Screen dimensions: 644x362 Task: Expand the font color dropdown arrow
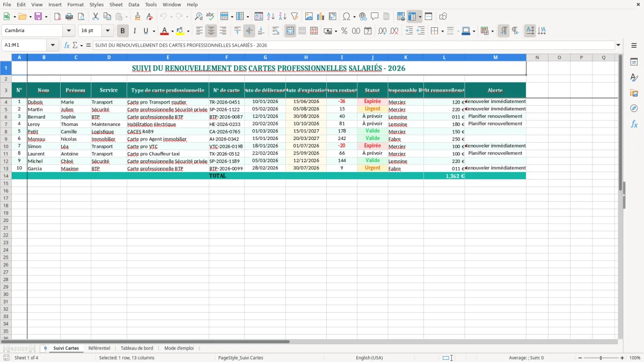172,31
